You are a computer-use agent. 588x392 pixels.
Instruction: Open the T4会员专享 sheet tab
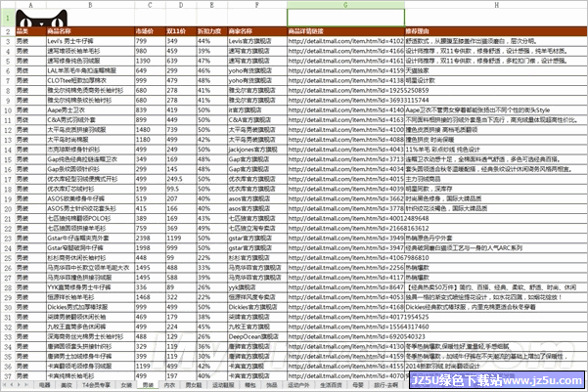(x=97, y=385)
